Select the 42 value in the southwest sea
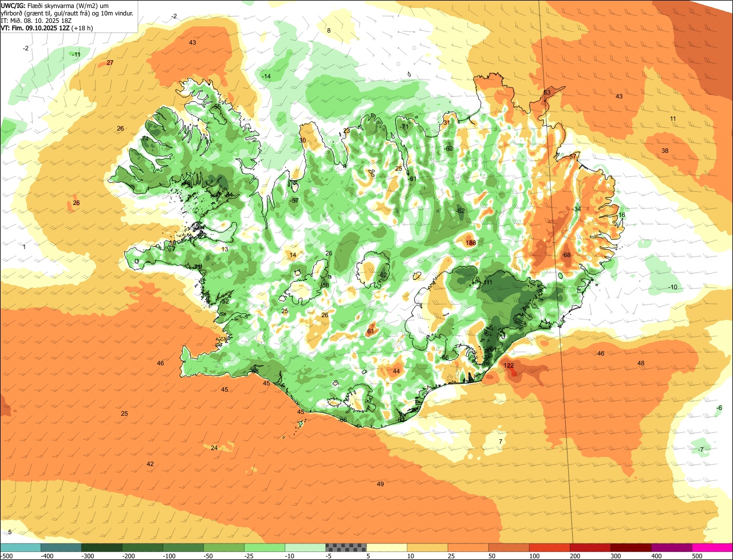 150,464
